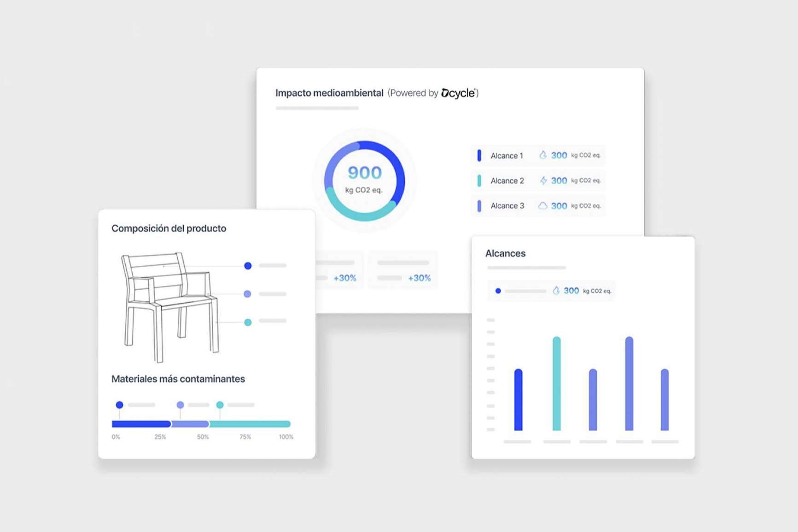
Task: Click the rightmost +30% stat card
Action: pyautogui.click(x=403, y=270)
